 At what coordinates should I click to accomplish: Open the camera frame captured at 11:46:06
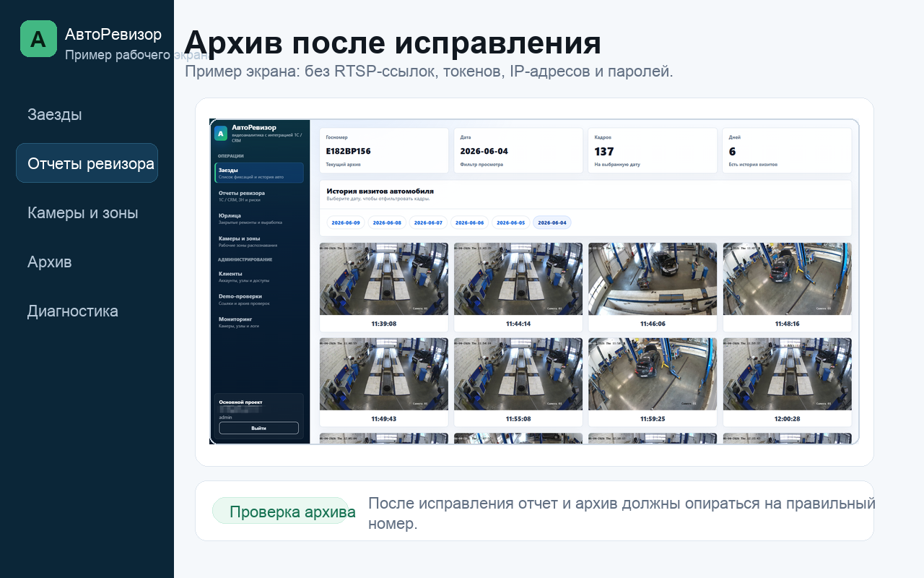point(653,287)
